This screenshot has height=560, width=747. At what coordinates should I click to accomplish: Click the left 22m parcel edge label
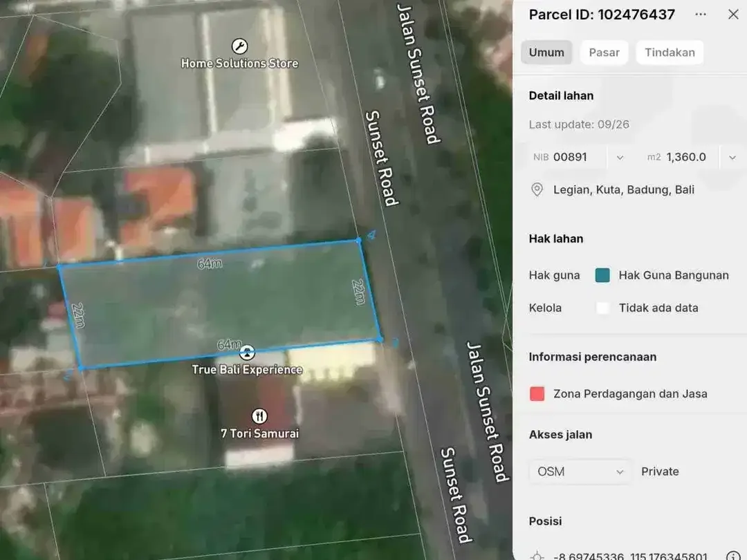point(78,315)
